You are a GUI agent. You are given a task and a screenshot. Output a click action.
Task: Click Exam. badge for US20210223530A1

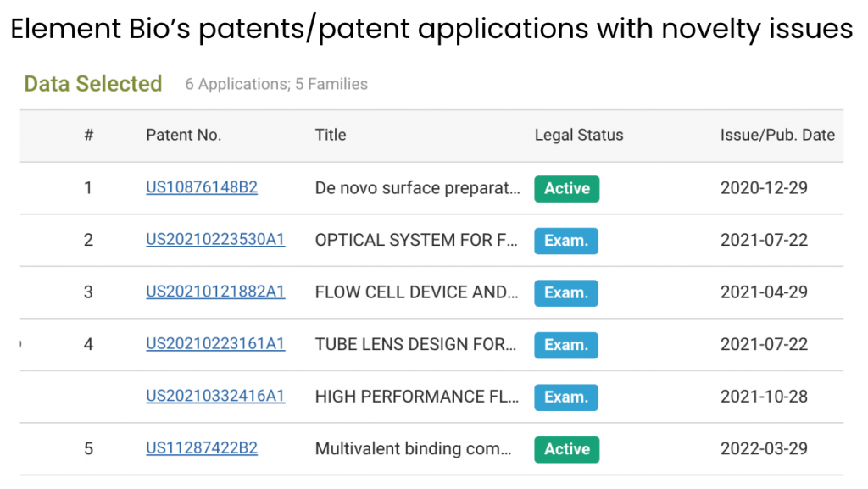pyautogui.click(x=566, y=241)
